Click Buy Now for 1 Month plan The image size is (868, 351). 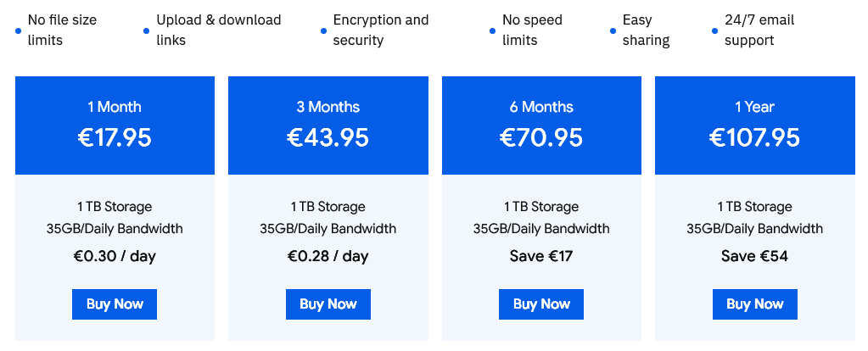[x=115, y=304]
